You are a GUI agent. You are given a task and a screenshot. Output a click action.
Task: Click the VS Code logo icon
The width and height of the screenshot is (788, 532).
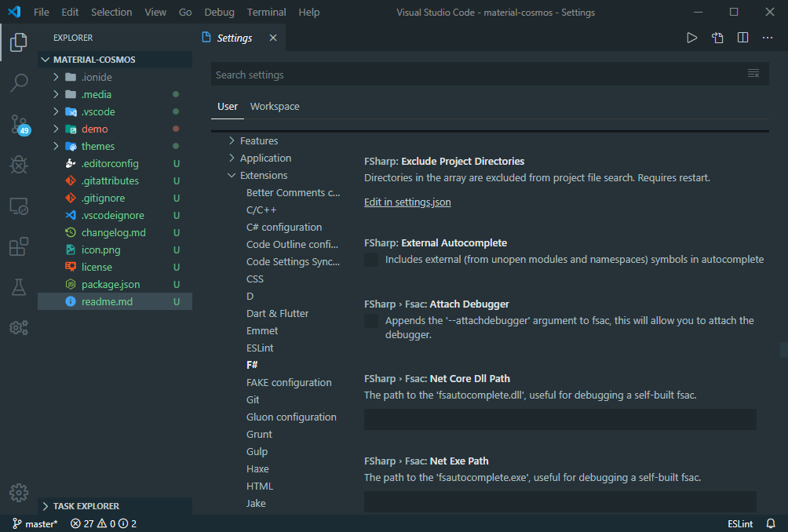[14, 12]
